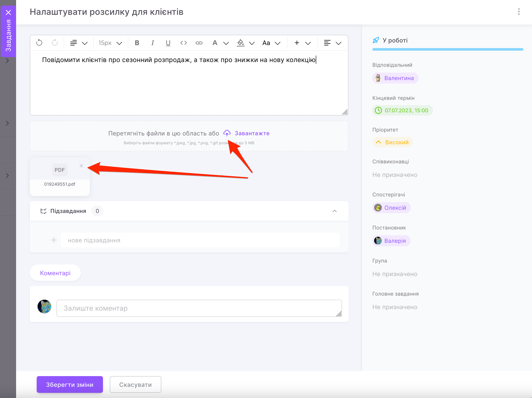Viewport: 532px width, 398px height.
Task: Click the insert link icon
Action: [x=199, y=43]
